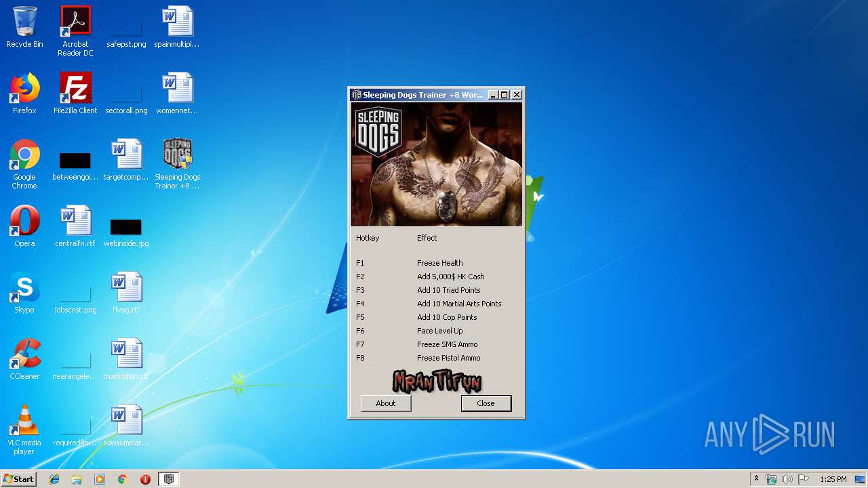Open Opera from the taskbar

(x=145, y=479)
